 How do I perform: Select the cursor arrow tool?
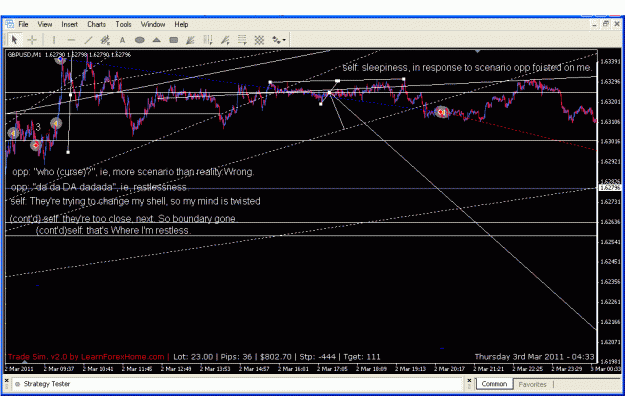coord(14,40)
